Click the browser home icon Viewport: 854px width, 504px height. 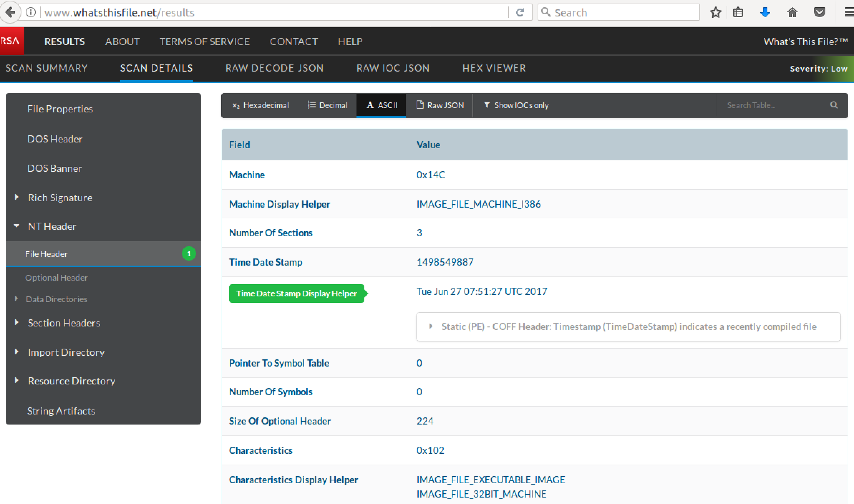tap(792, 13)
